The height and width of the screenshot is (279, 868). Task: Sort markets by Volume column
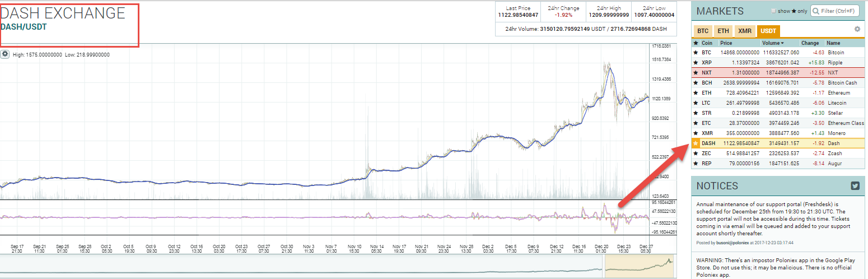(772, 43)
